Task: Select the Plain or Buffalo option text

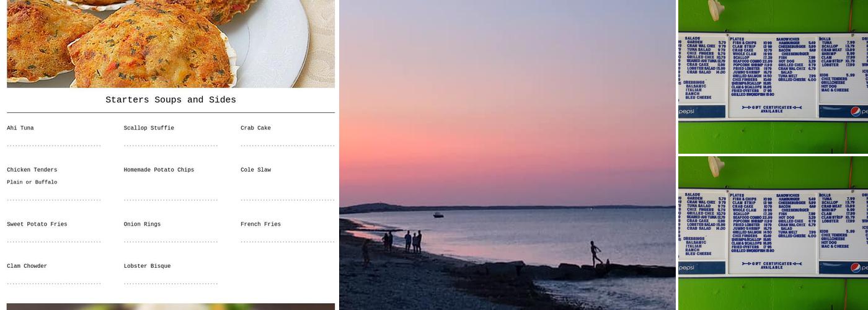Action: [x=32, y=182]
